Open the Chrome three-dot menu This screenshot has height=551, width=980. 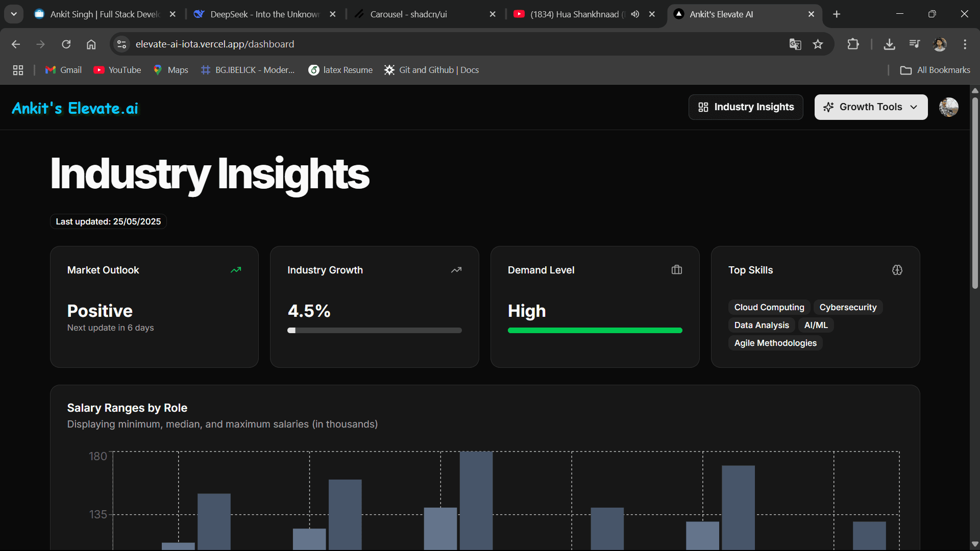[x=965, y=44]
